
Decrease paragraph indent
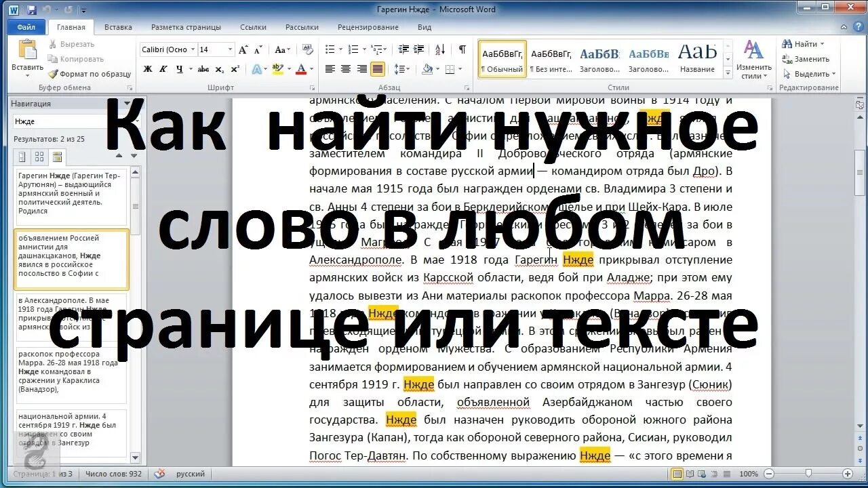click(x=403, y=49)
